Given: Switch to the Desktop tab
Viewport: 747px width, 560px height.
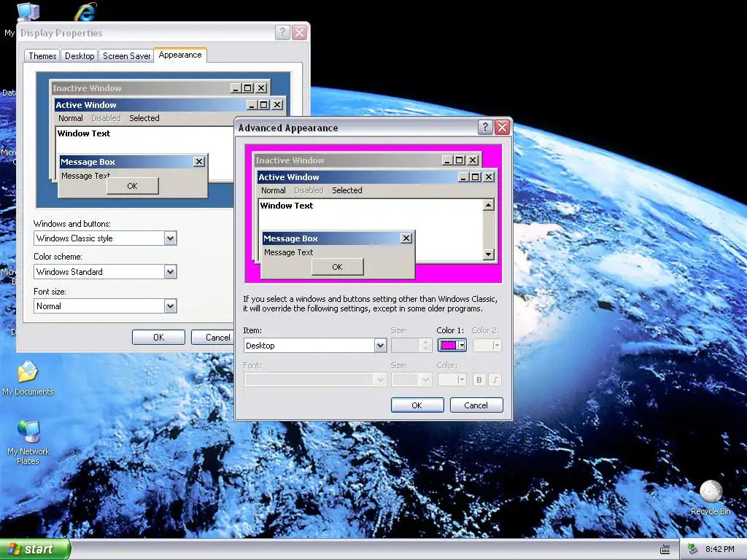Looking at the screenshot, I should [x=80, y=55].
